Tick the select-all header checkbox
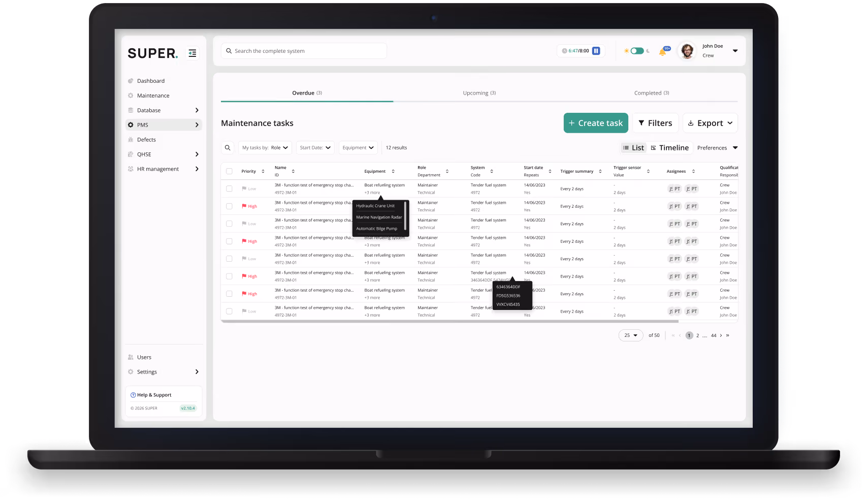Viewport: 868px width, 500px height. (x=229, y=171)
